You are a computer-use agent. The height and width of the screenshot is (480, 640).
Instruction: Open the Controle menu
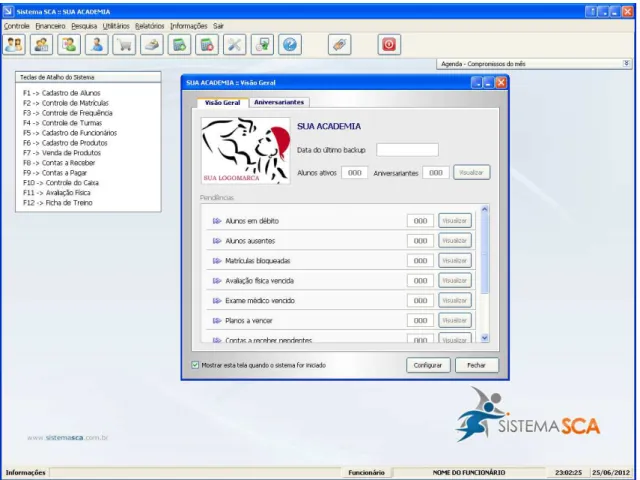[16, 26]
